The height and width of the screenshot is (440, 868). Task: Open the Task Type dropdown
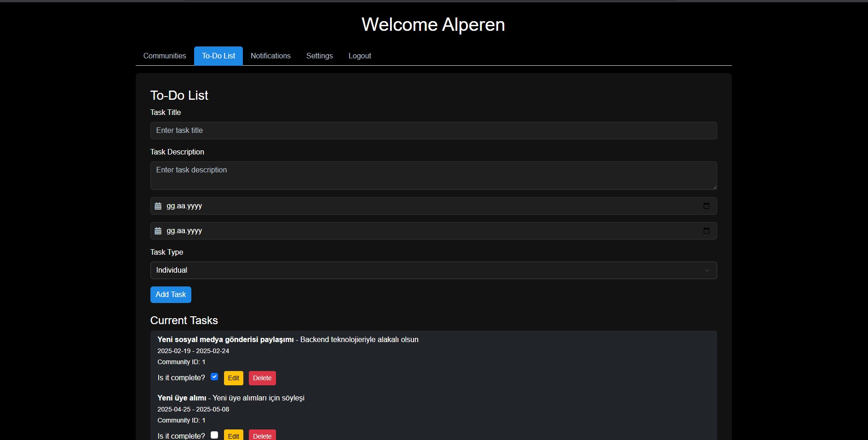(433, 270)
